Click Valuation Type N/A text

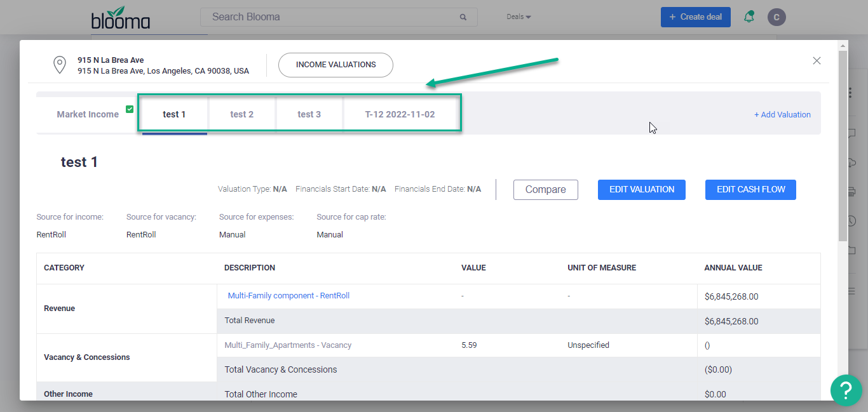click(x=252, y=189)
